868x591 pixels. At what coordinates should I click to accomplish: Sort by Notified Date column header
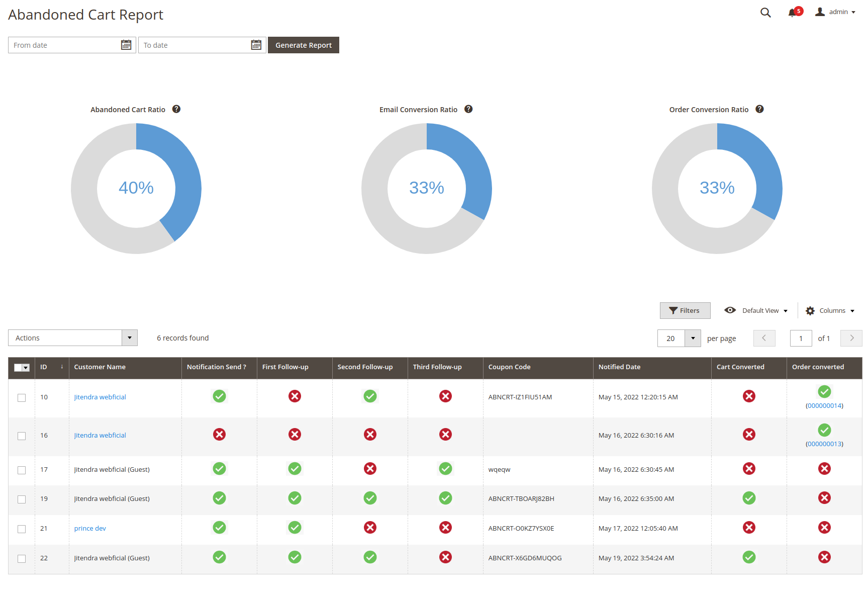point(652,367)
